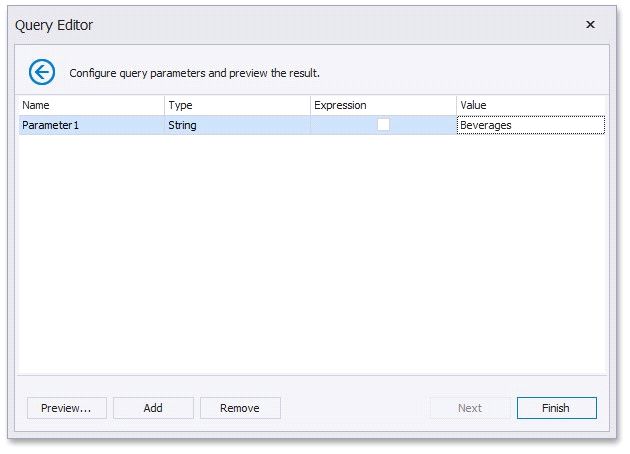630x454 pixels.
Task: Sort by the Name column header
Action: (x=91, y=105)
